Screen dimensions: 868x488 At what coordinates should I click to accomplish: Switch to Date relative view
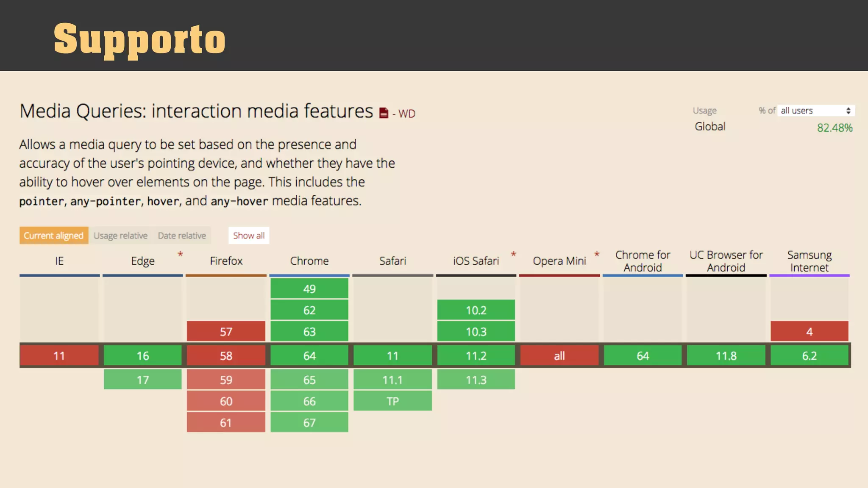coord(182,236)
